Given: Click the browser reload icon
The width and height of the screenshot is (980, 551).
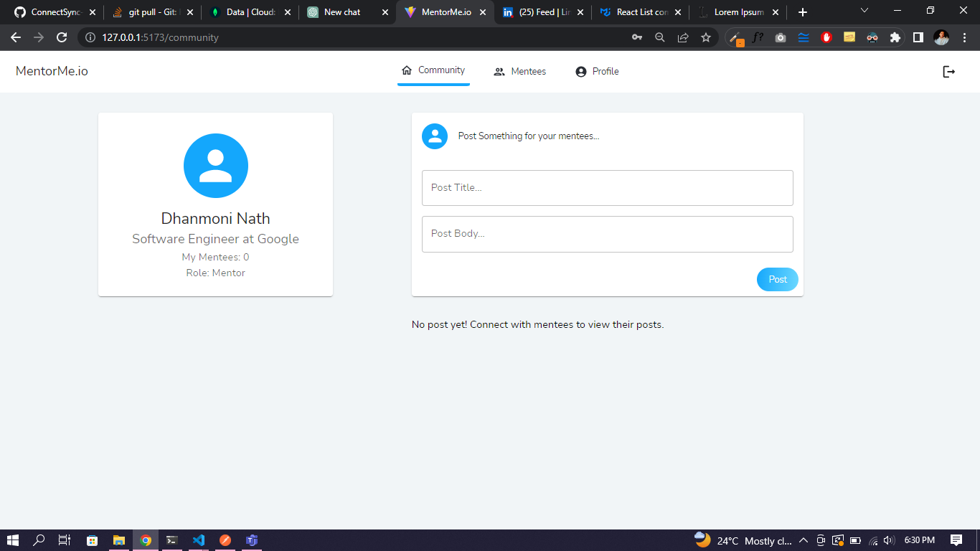Looking at the screenshot, I should (x=62, y=37).
